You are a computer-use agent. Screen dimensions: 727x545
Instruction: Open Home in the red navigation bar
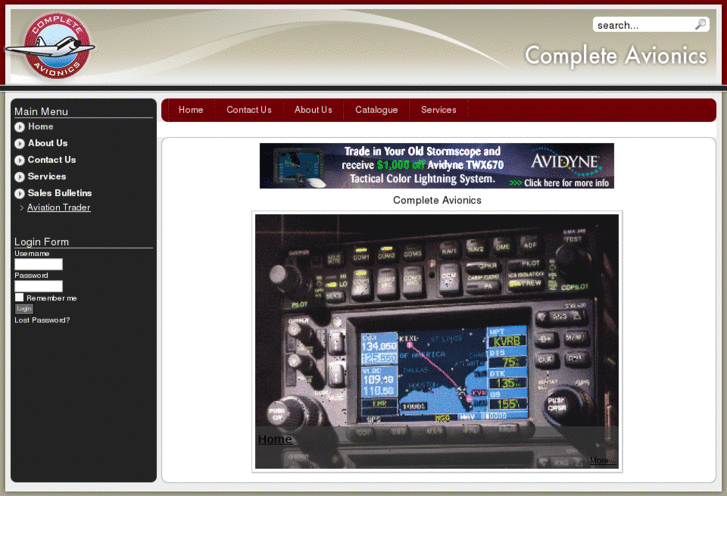pyautogui.click(x=191, y=110)
